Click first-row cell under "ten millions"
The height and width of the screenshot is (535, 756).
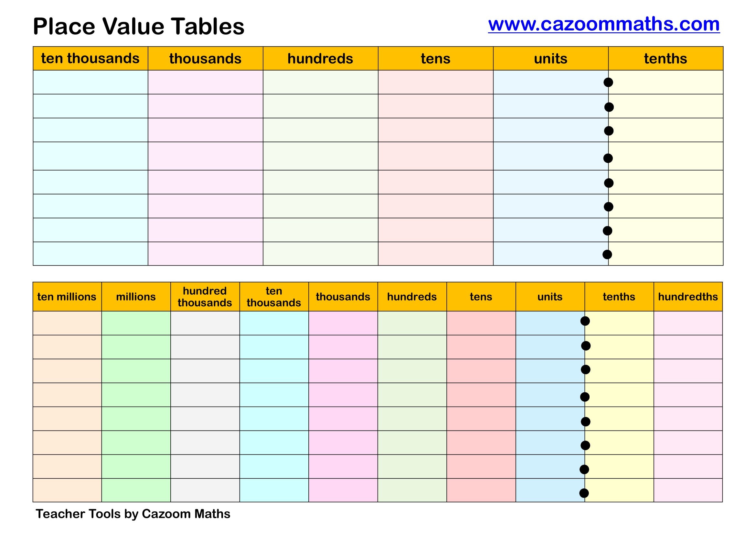(x=67, y=323)
